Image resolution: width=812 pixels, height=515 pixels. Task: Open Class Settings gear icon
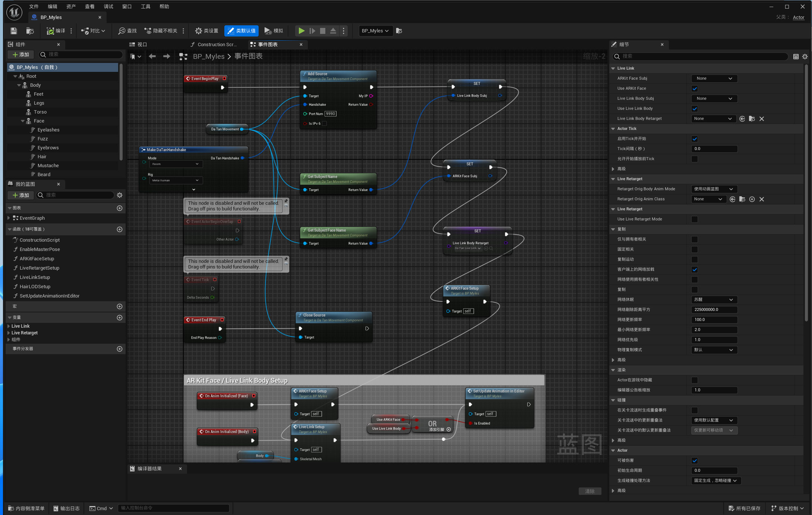coord(199,31)
